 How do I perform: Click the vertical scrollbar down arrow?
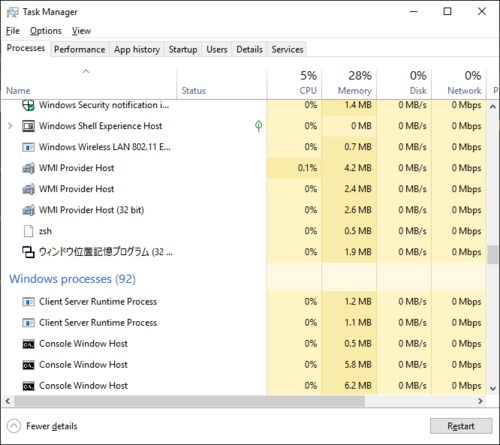tap(493, 388)
